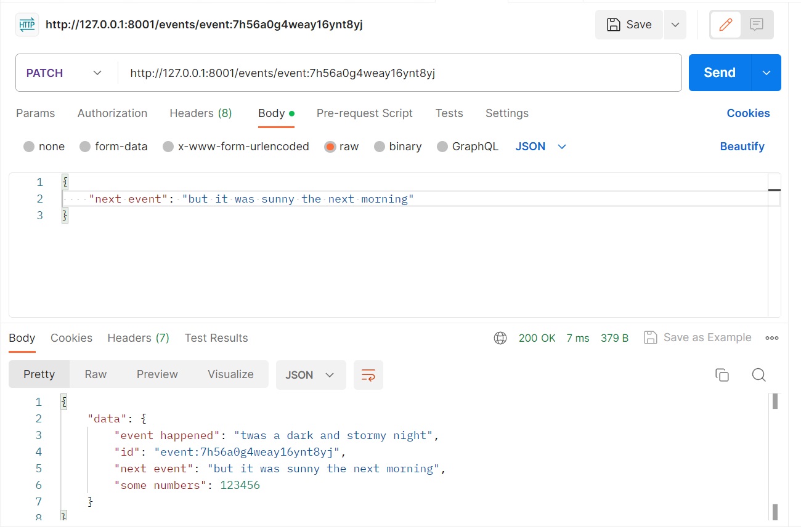Click the response value 123456
Viewport: 801px width, 532px height.
(240, 485)
